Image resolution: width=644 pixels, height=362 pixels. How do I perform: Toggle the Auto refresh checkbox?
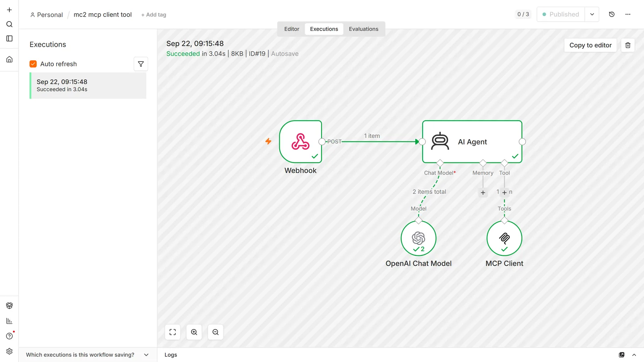click(33, 64)
